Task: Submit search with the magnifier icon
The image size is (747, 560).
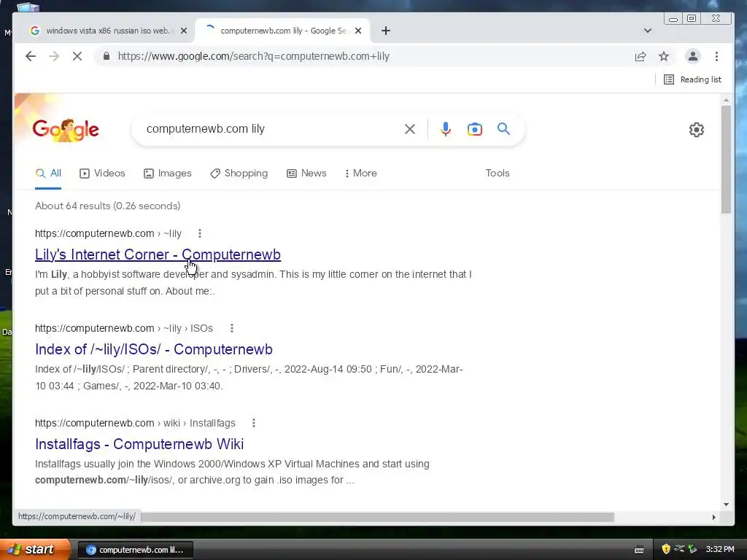Action: point(503,129)
